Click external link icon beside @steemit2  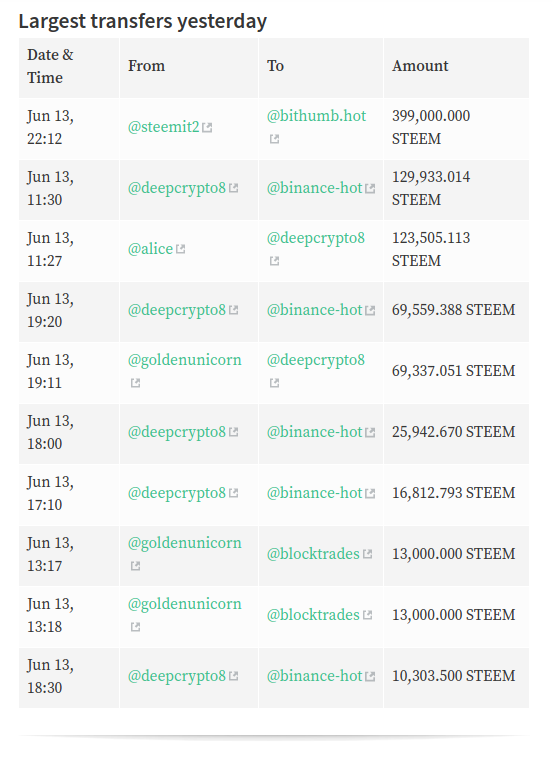tap(207, 128)
